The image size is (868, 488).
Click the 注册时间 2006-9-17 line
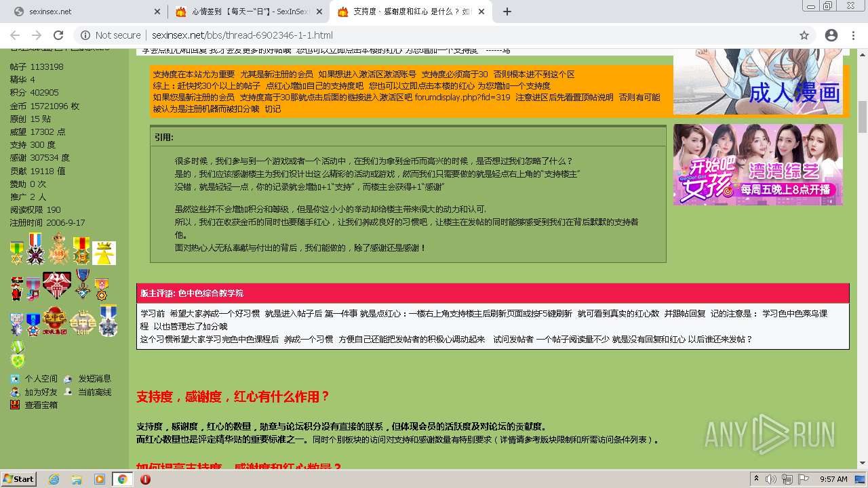pyautogui.click(x=47, y=222)
